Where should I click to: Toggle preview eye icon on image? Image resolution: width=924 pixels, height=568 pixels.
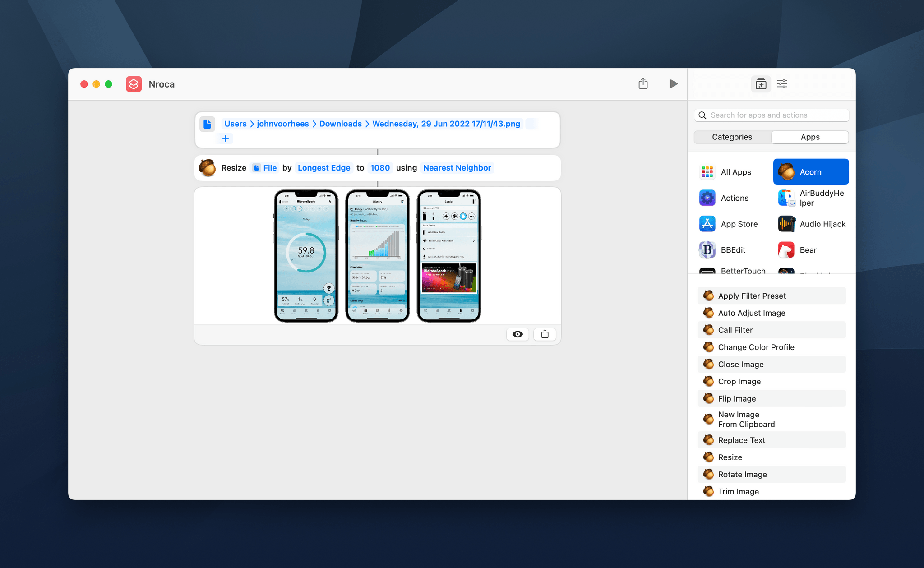pyautogui.click(x=517, y=333)
